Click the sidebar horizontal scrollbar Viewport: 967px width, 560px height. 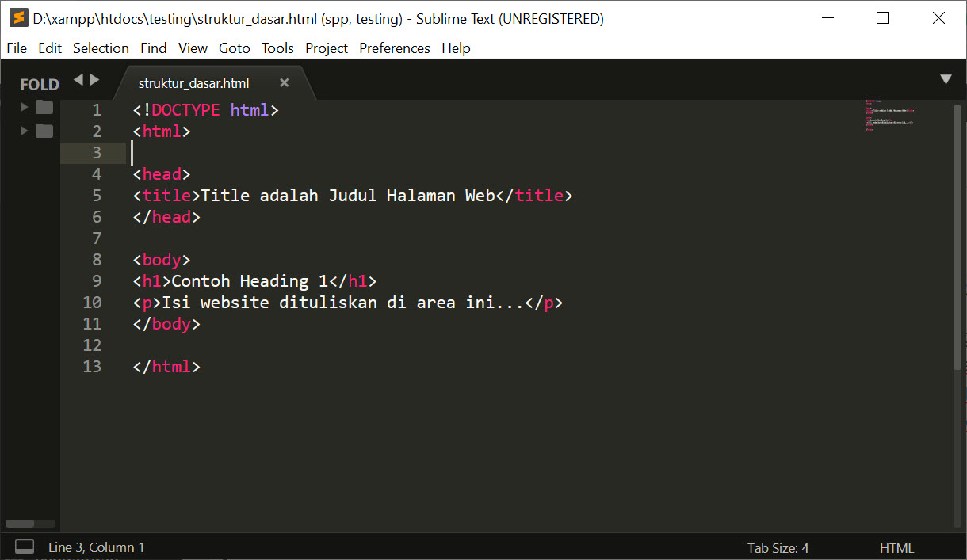pyautogui.click(x=20, y=524)
